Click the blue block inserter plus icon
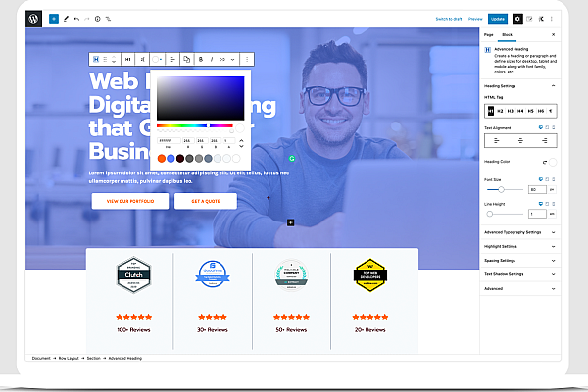Screen dimensions: 588x392 pos(53,19)
